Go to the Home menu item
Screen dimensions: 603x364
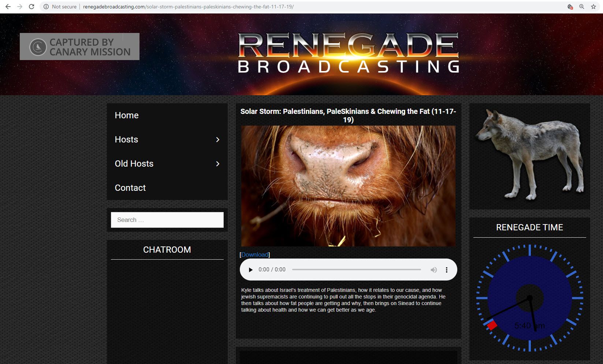(x=127, y=115)
